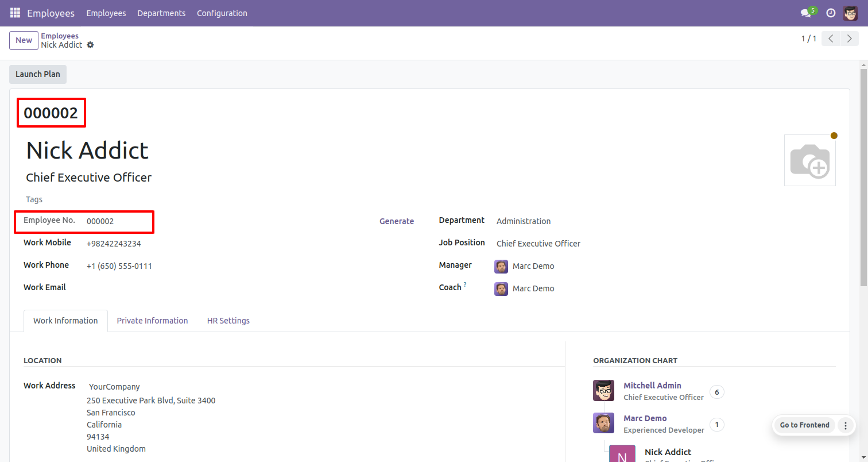Open the three-dot menu beside Go to Frontend
This screenshot has height=462, width=868.
pos(845,425)
